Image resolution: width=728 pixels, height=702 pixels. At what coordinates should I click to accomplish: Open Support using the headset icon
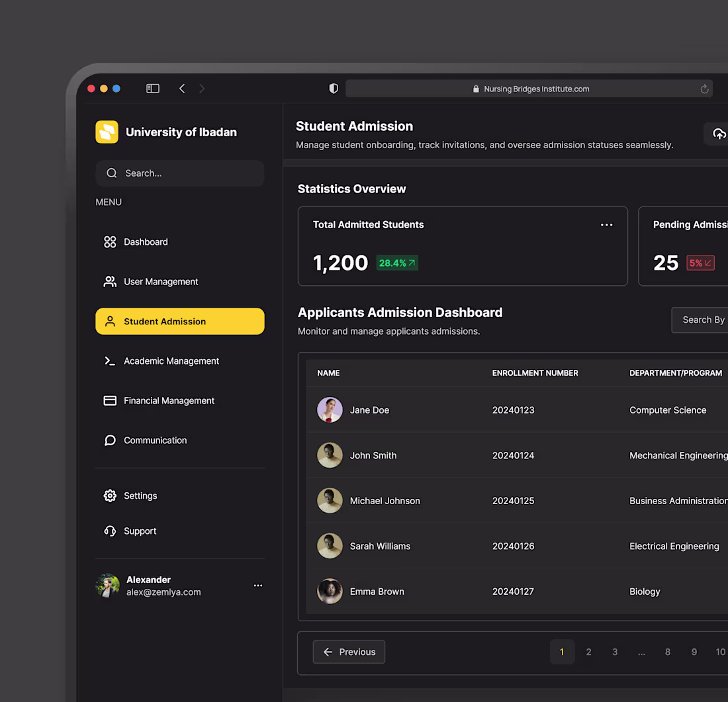pyautogui.click(x=110, y=531)
